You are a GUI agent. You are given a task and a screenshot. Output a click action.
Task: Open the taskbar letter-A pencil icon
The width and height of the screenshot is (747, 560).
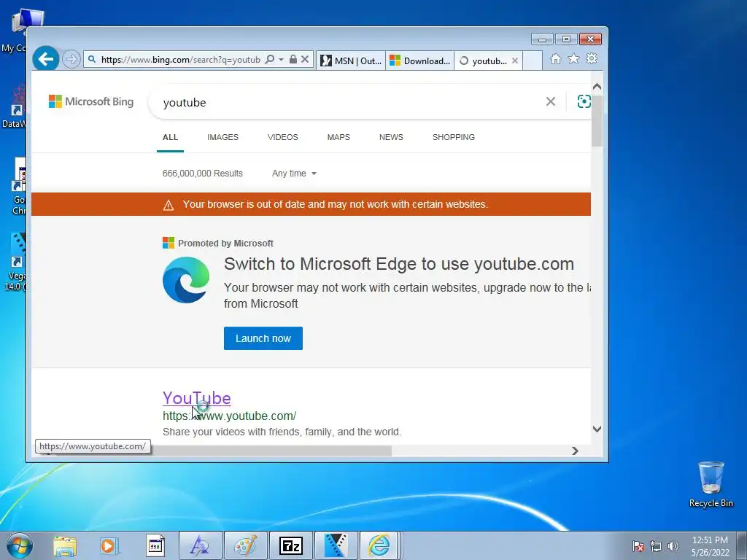pos(200,545)
